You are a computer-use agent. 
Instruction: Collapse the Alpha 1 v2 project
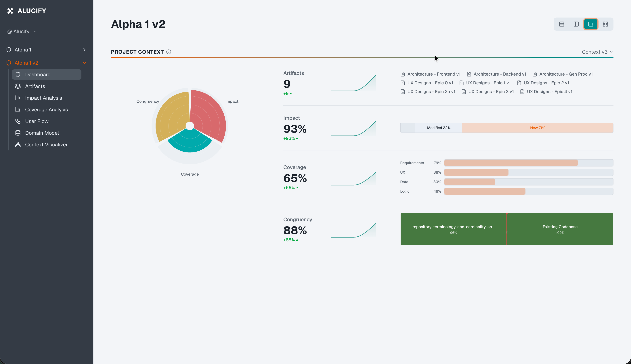click(84, 62)
